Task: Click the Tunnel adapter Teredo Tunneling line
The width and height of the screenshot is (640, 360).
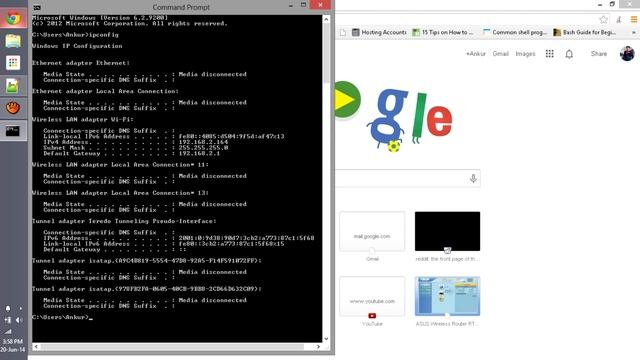Action: tap(124, 221)
